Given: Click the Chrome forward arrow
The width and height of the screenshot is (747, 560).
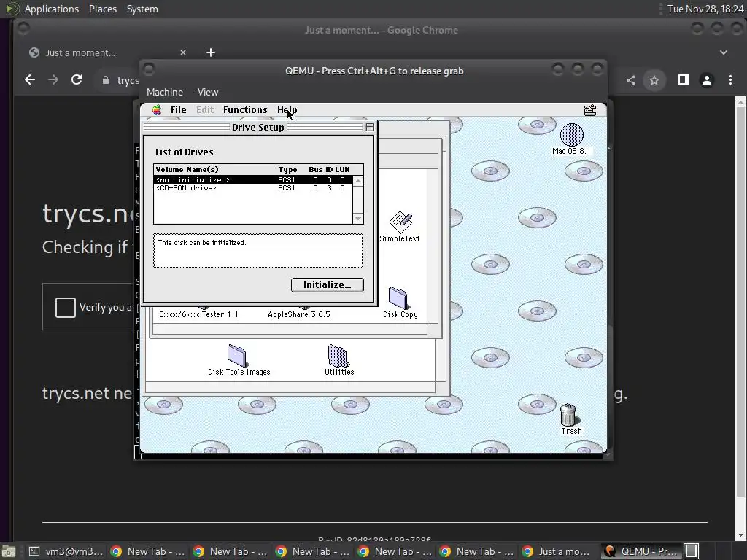Looking at the screenshot, I should (x=53, y=79).
